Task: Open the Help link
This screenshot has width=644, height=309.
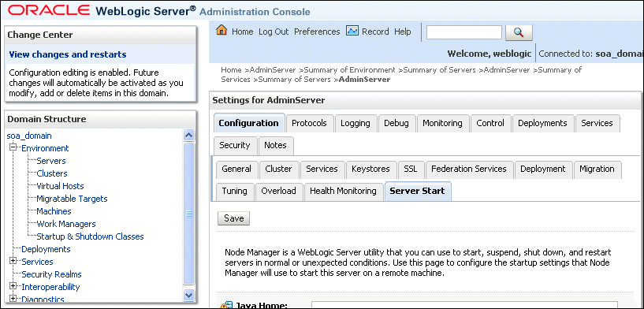Action: 403,32
